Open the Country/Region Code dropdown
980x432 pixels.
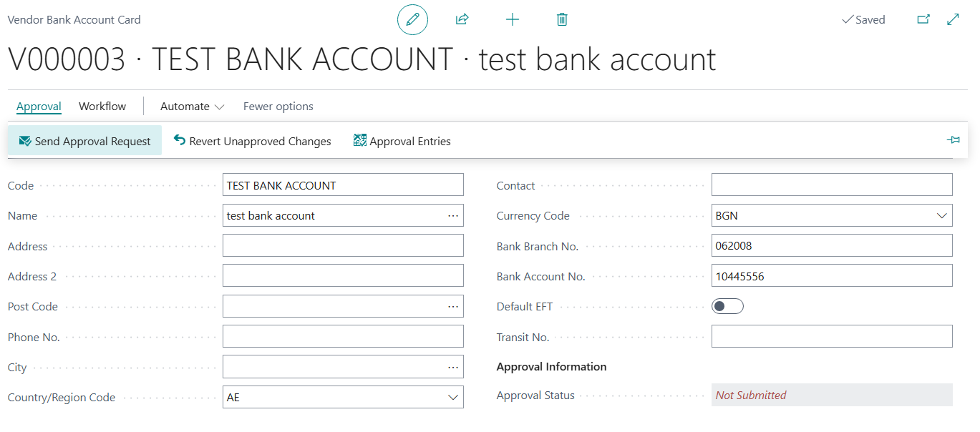pyautogui.click(x=452, y=397)
